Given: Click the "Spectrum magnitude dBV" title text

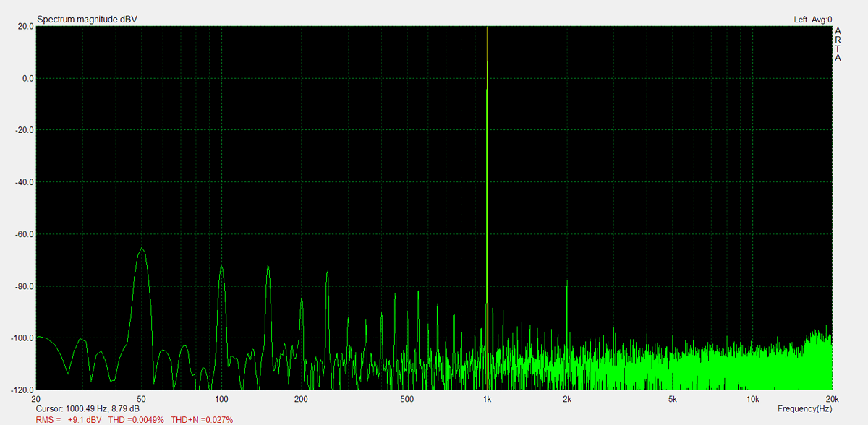Looking at the screenshot, I should coord(87,19).
